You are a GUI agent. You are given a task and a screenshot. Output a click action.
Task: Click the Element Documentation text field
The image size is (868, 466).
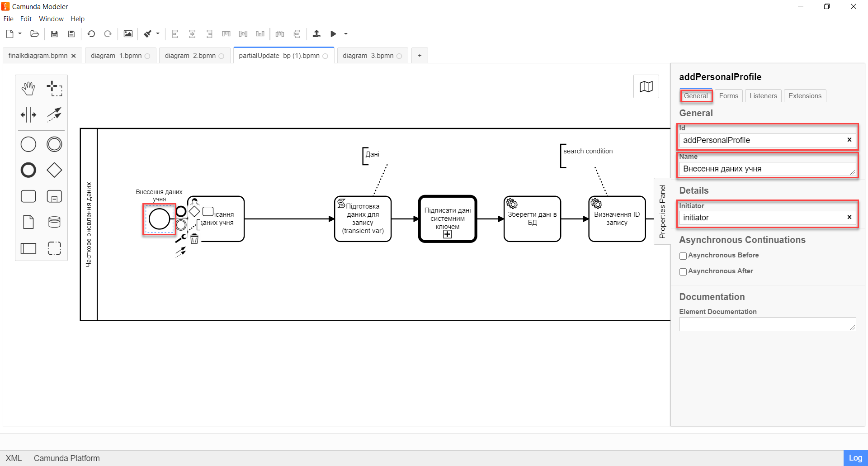(767, 324)
